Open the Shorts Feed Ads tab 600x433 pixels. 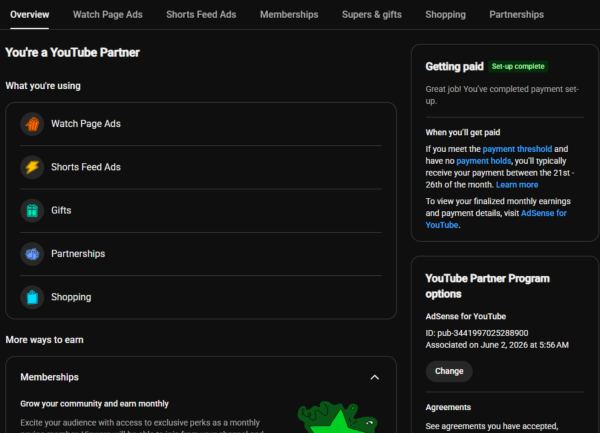click(x=201, y=15)
